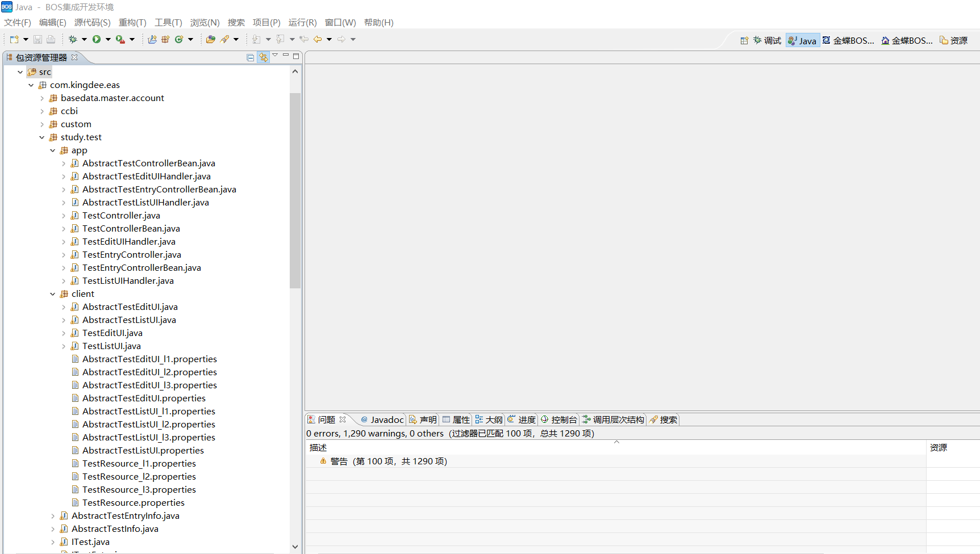This screenshot has width=980, height=554.
Task: Click the Print icon in toolbar
Action: click(51, 39)
